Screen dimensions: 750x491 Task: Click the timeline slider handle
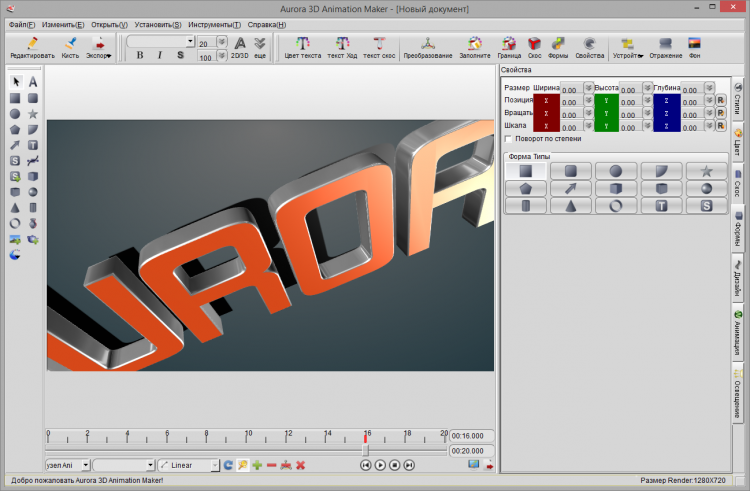[365, 451]
